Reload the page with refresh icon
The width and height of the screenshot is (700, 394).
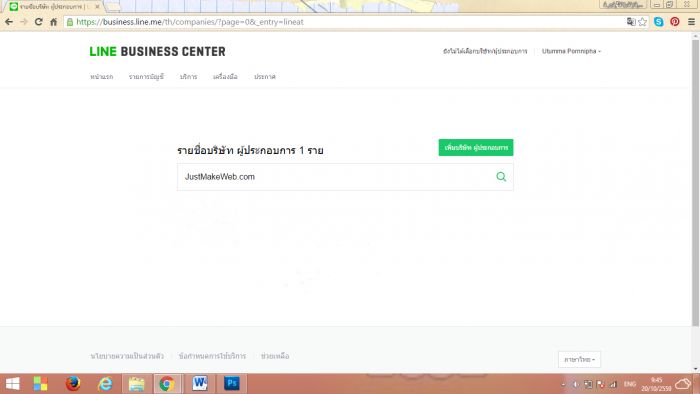[38, 22]
